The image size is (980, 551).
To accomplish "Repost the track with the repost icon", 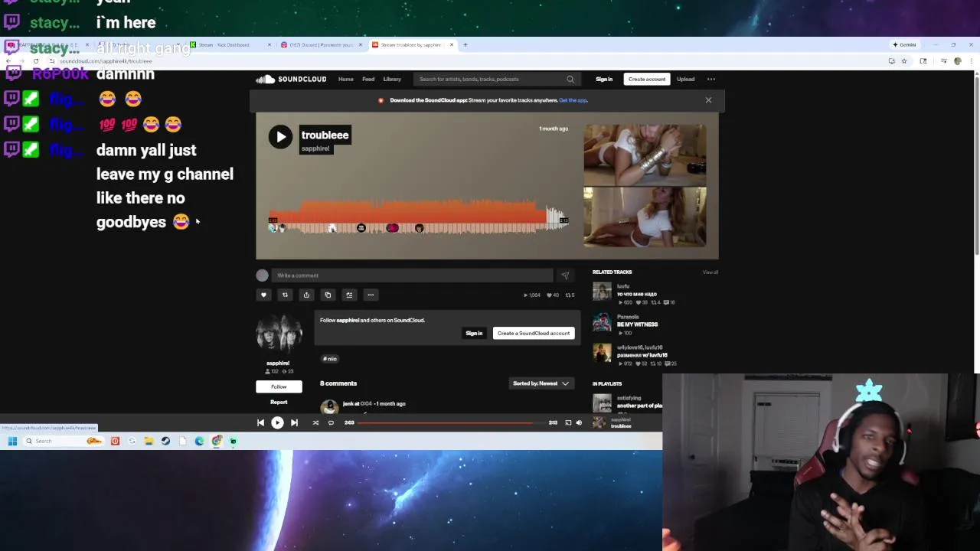I will 285,295.
